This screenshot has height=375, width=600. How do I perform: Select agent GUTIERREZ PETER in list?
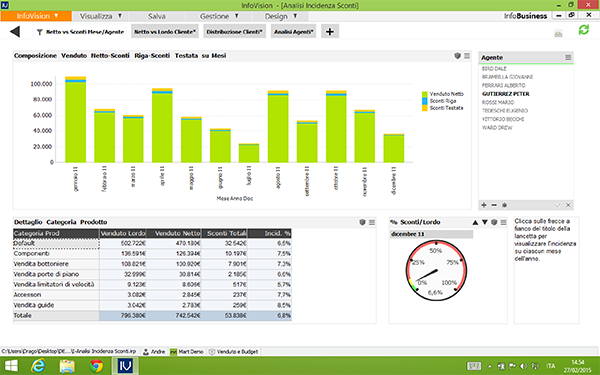pos(506,94)
